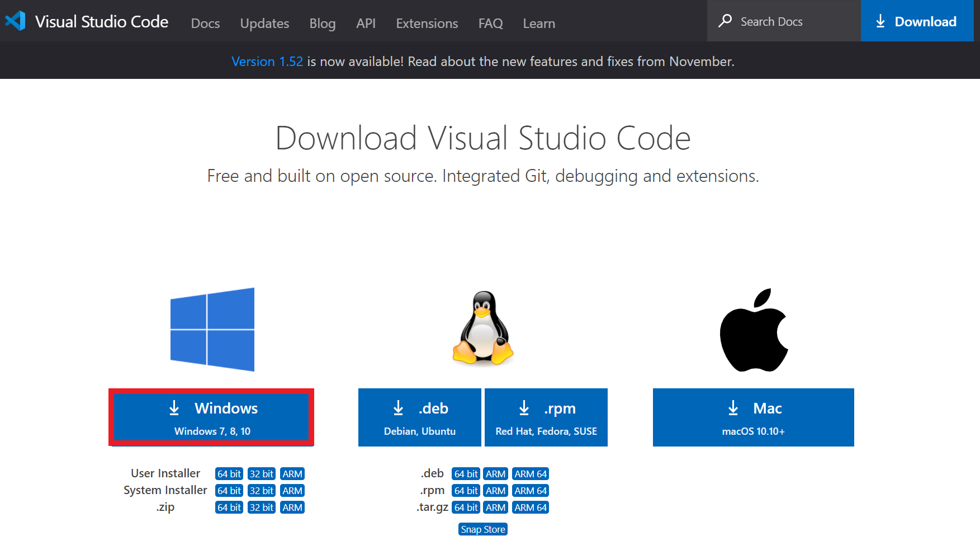The image size is (980, 545).
Task: Open the Docs menu item
Action: 205,24
